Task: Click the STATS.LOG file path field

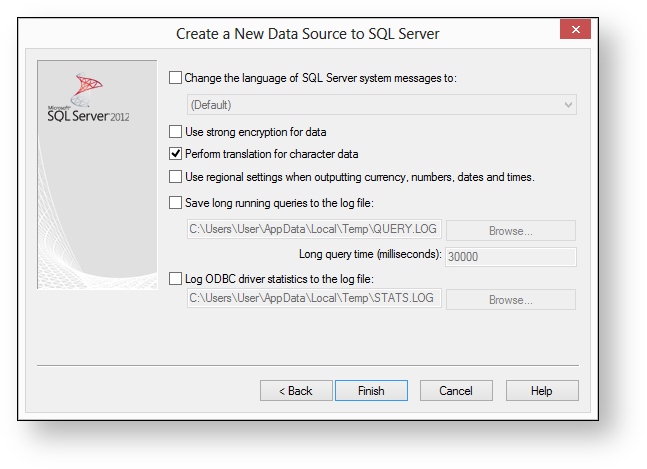Action: (x=314, y=299)
